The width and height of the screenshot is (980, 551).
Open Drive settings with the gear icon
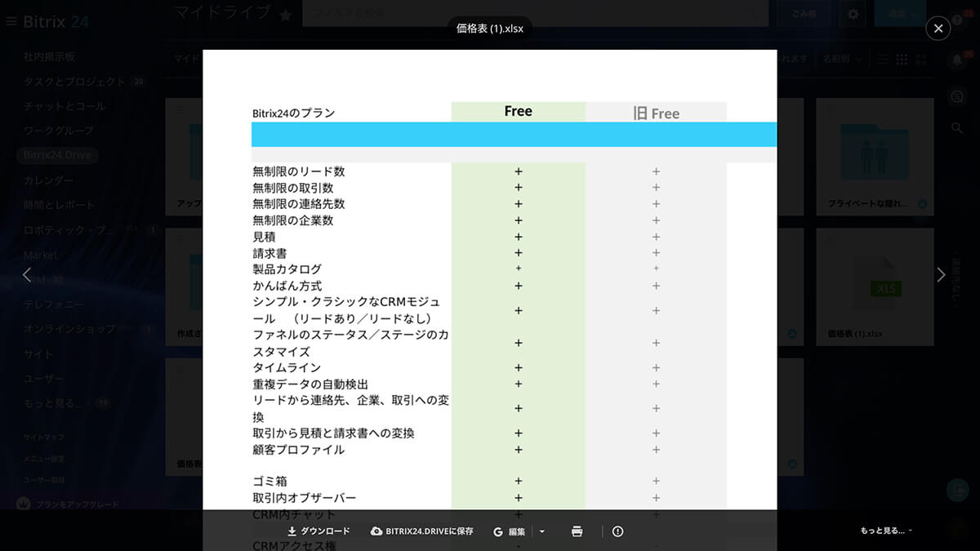coord(853,14)
